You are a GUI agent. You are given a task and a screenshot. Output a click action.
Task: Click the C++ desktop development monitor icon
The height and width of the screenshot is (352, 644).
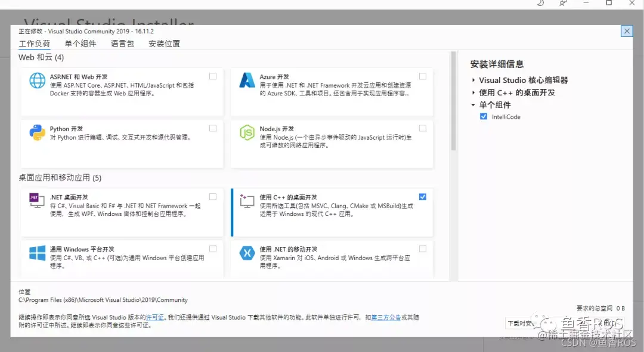(x=247, y=201)
